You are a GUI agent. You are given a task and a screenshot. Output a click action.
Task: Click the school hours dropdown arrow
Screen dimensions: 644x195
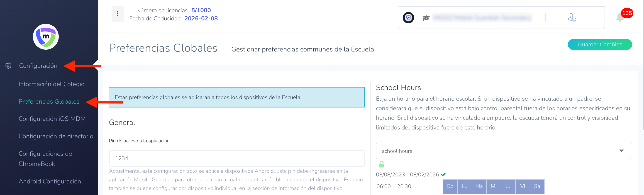pos(622,151)
